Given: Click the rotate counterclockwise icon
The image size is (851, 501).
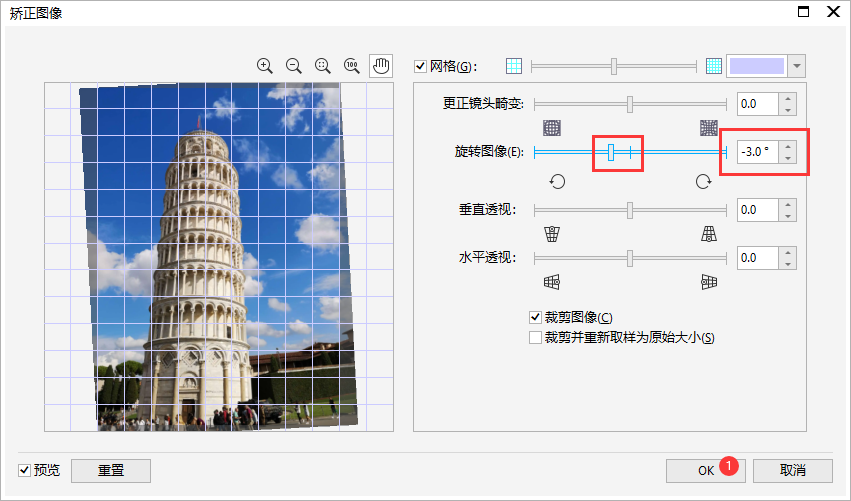Looking at the screenshot, I should pos(557,181).
